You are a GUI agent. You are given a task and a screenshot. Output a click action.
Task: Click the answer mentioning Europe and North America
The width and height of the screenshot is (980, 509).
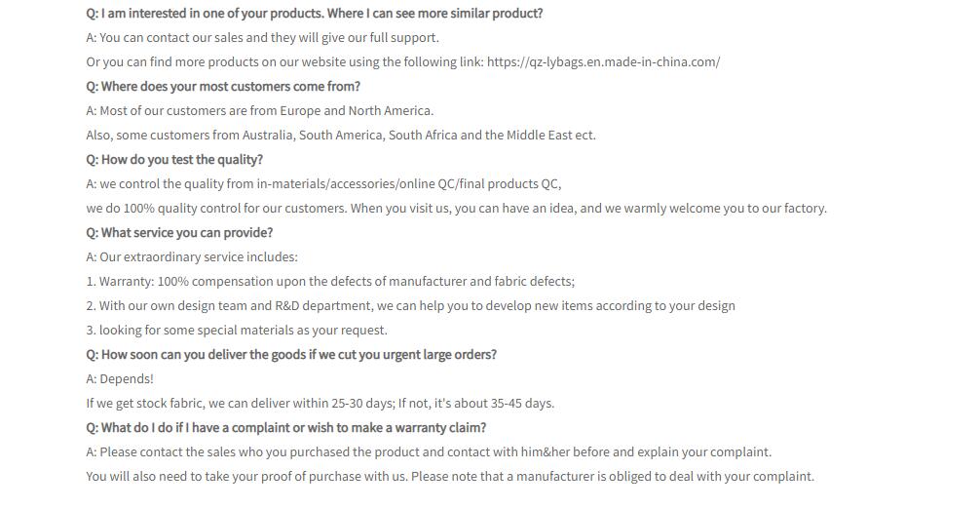click(x=260, y=111)
